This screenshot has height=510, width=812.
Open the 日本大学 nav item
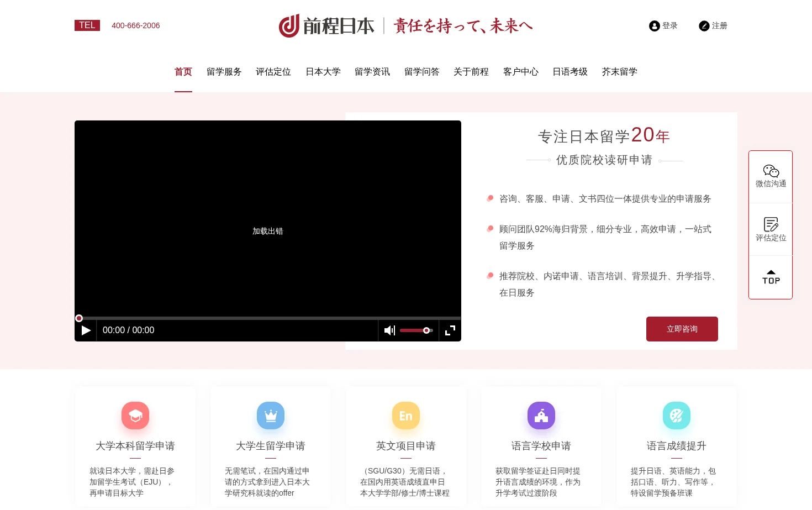(323, 72)
